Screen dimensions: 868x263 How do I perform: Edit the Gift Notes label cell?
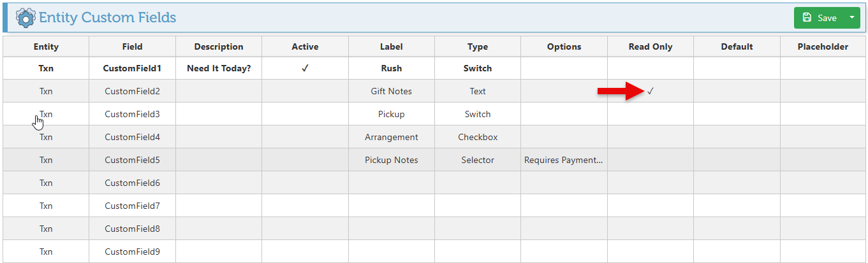coord(391,91)
